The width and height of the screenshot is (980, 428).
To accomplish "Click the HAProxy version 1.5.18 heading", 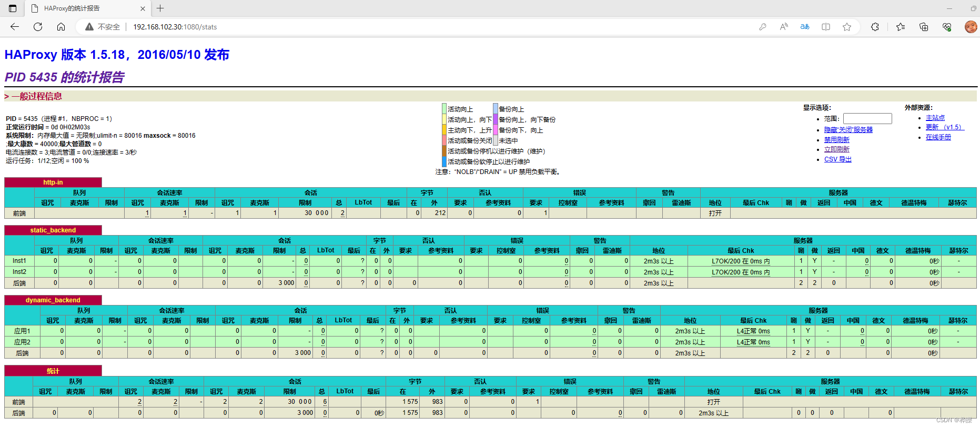I will point(117,55).
